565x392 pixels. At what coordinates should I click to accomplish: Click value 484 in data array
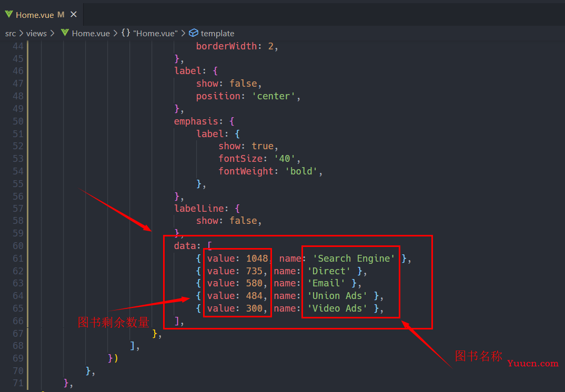pos(254,296)
